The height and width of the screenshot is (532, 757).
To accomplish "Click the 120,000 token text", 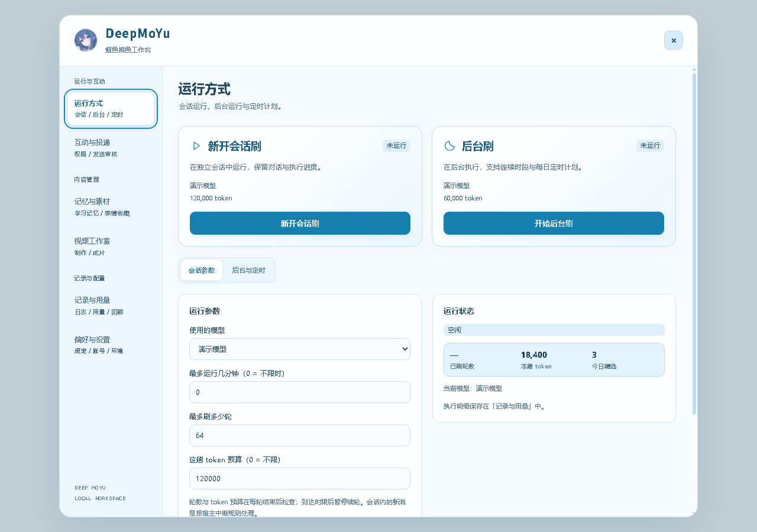I will tap(211, 198).
